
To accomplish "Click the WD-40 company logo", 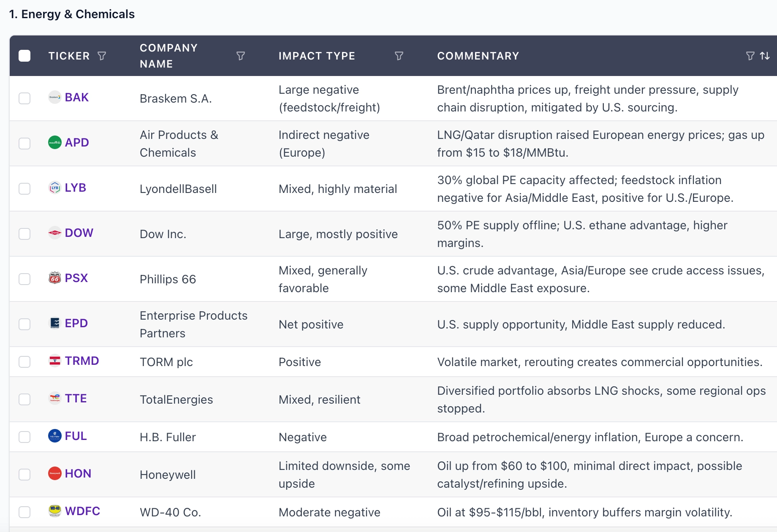I will pyautogui.click(x=55, y=511).
